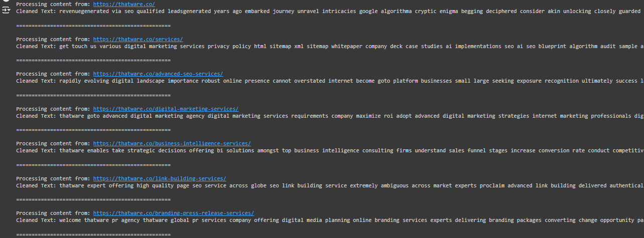Viewport: 644px width, 238px height.
Task: Click the word "whitepaper" in services text
Action: [x=347, y=46]
